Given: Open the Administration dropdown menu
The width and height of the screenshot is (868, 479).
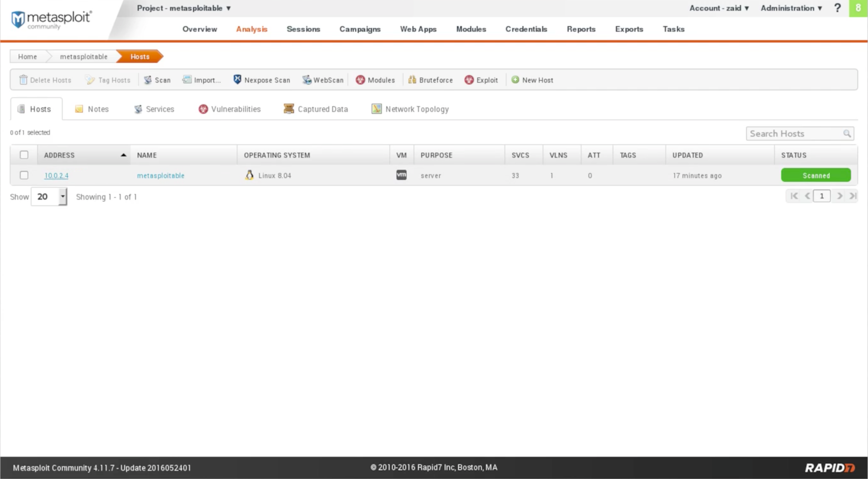Looking at the screenshot, I should tap(791, 8).
